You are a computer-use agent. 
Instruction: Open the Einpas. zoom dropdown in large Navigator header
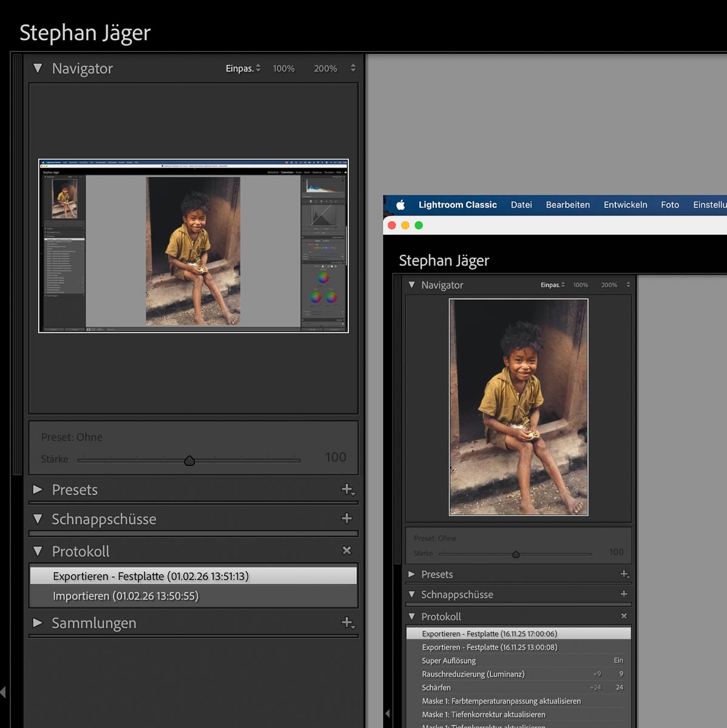[243, 69]
